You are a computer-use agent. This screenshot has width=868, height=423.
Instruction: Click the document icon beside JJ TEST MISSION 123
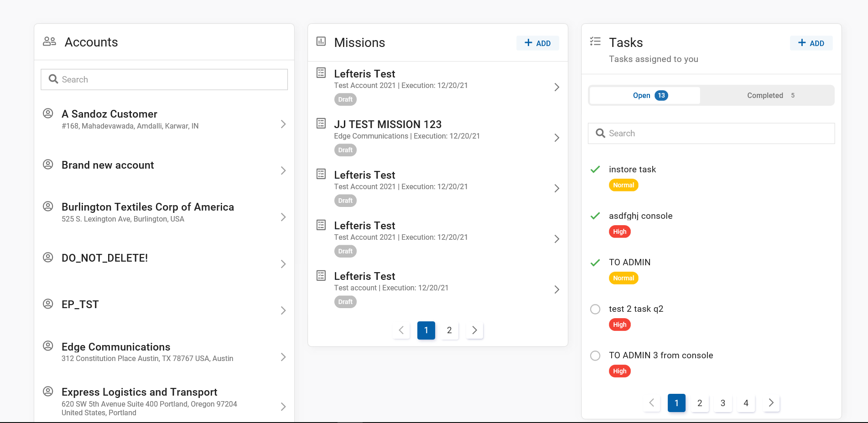tap(321, 123)
